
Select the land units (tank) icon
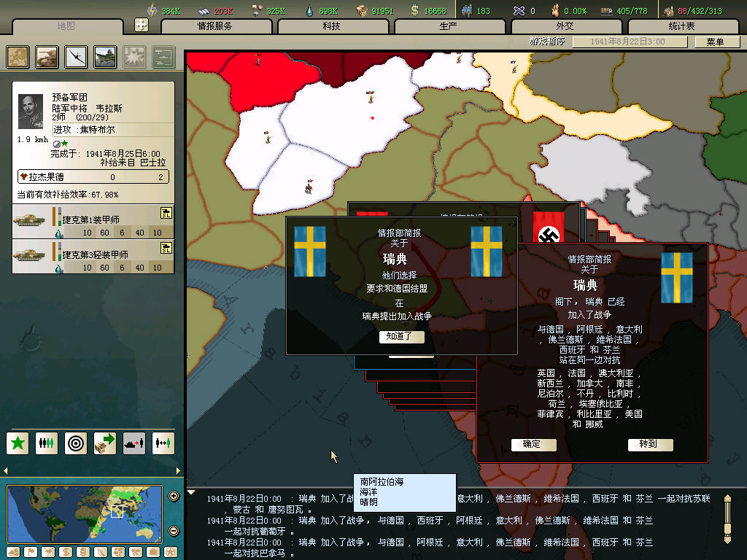tap(47, 57)
